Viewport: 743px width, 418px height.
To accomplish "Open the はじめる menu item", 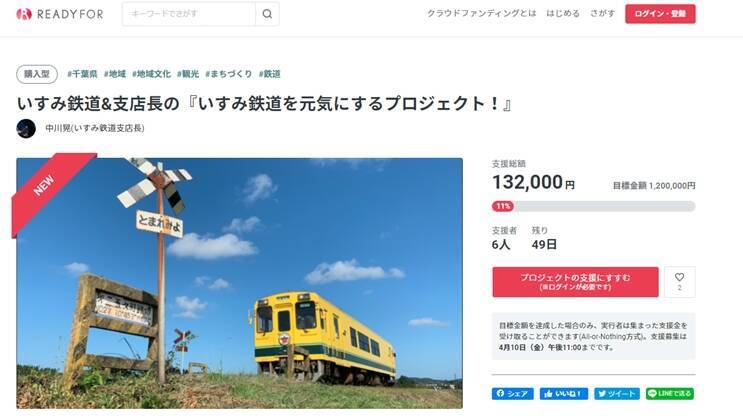I will tap(563, 14).
